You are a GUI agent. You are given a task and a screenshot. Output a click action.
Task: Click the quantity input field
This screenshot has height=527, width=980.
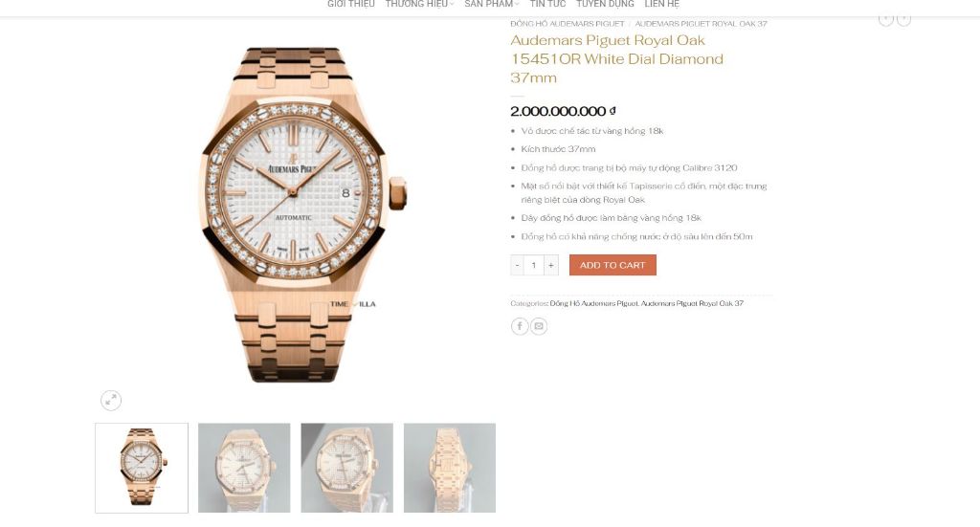coord(534,265)
